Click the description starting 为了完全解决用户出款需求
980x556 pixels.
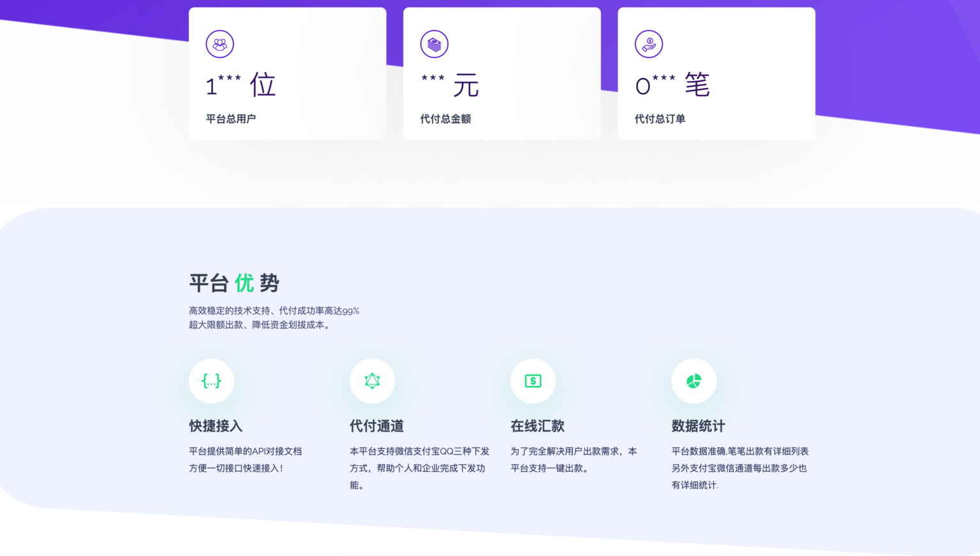point(574,459)
